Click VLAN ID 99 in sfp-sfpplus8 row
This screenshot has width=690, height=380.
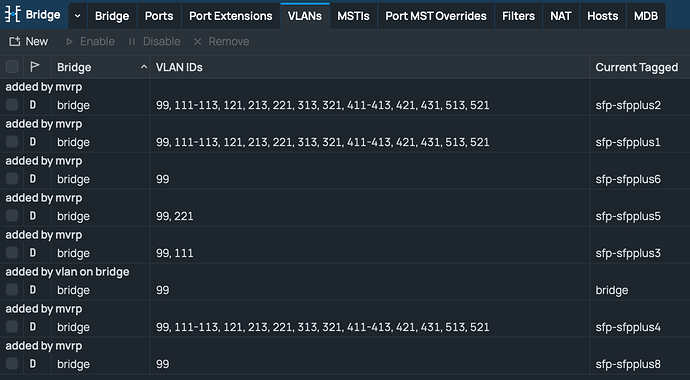(x=162, y=364)
